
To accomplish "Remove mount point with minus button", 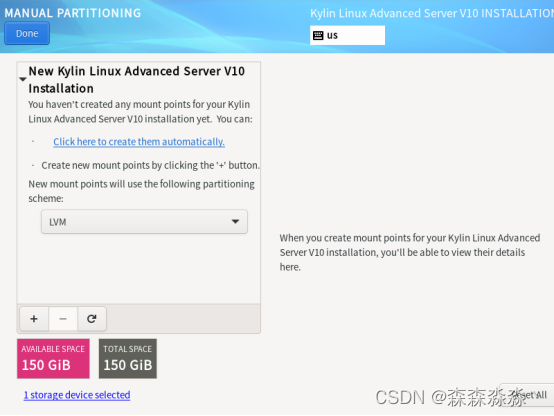I will pyautogui.click(x=63, y=319).
